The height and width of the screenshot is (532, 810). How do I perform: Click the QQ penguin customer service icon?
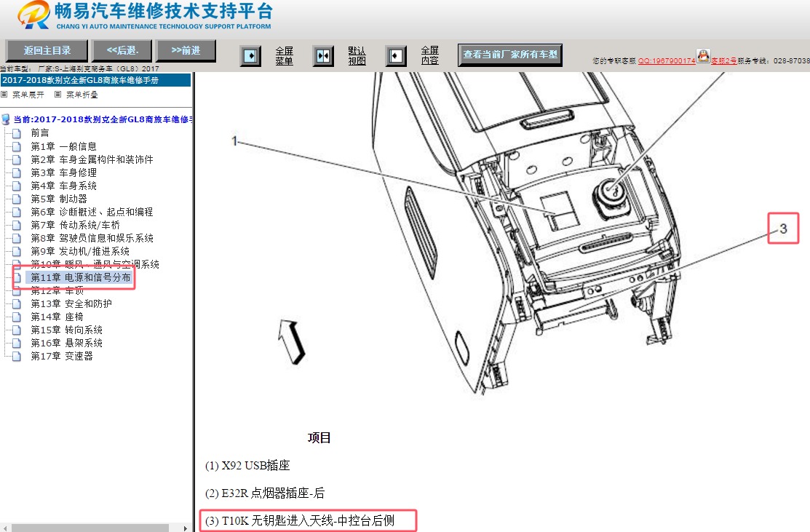tap(703, 56)
